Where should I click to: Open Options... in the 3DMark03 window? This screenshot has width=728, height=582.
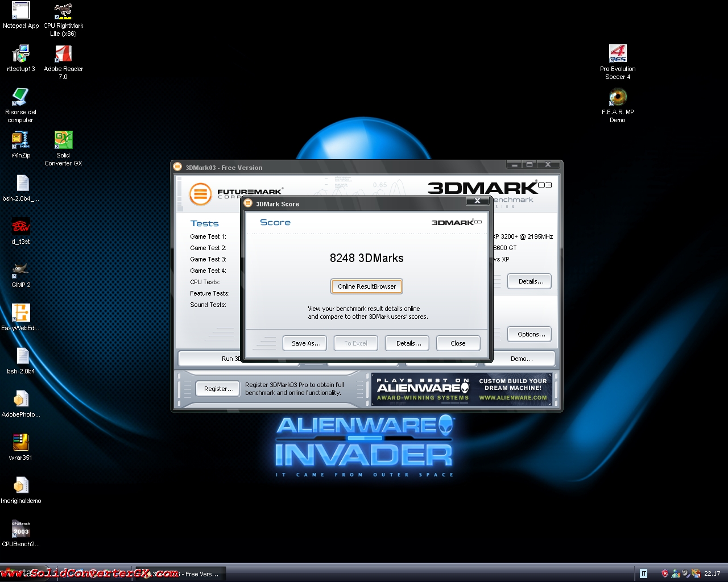tap(530, 334)
